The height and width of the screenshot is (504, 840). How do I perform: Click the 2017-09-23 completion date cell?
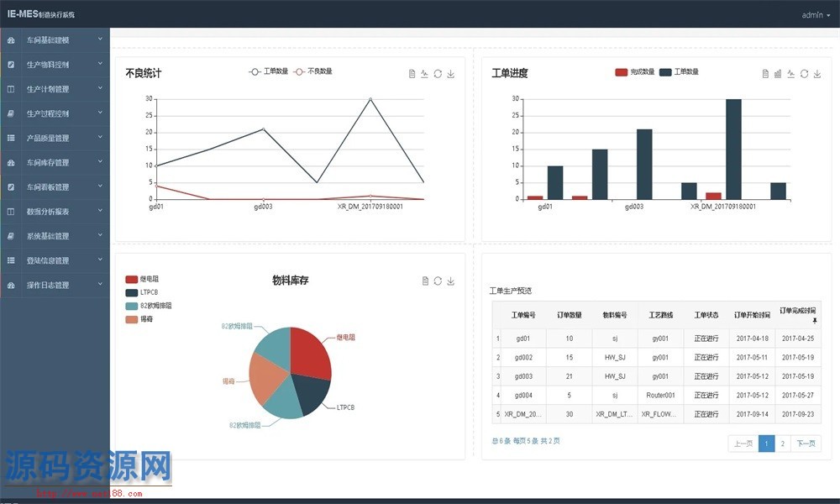point(798,414)
